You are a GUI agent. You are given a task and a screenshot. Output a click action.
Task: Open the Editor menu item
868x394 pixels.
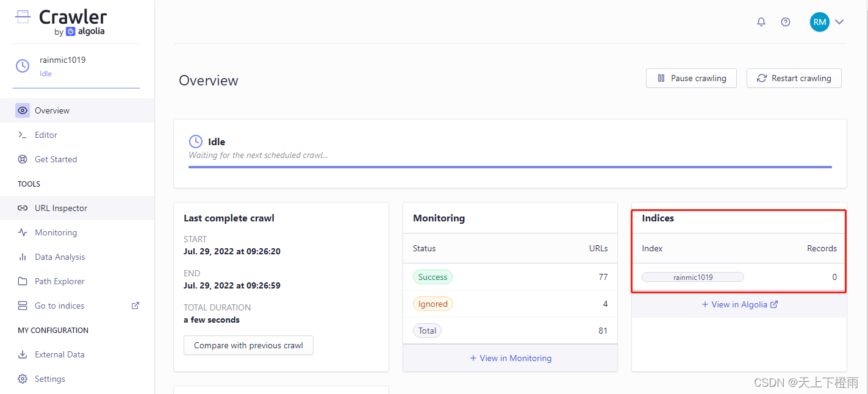pyautogui.click(x=77, y=135)
